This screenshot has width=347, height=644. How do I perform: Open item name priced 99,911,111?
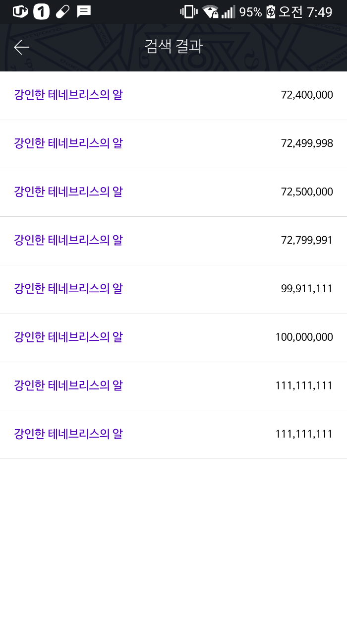[x=68, y=288]
